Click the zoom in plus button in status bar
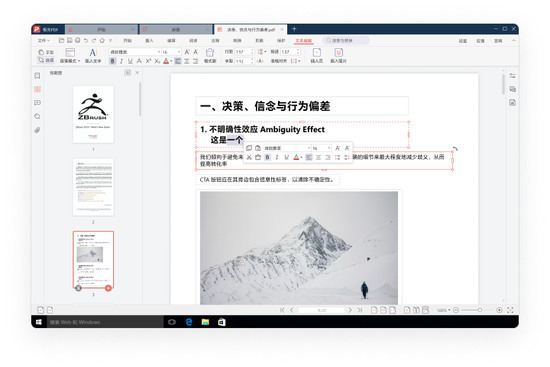The image size is (550, 367). point(499,310)
